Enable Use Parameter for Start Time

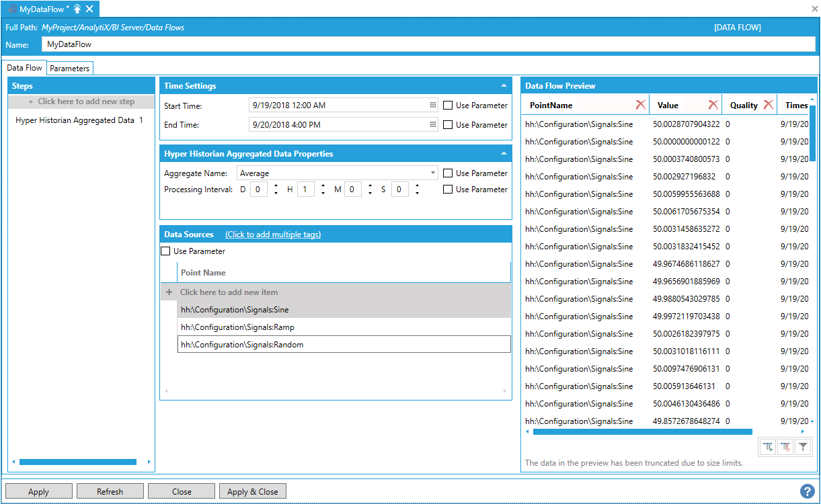(448, 106)
